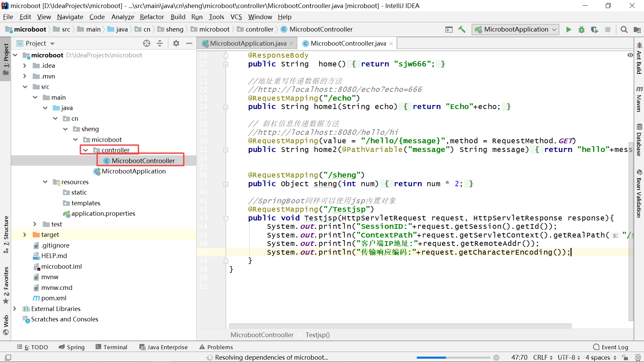
Task: Locate opened file with crosshair icon
Action: click(x=147, y=43)
